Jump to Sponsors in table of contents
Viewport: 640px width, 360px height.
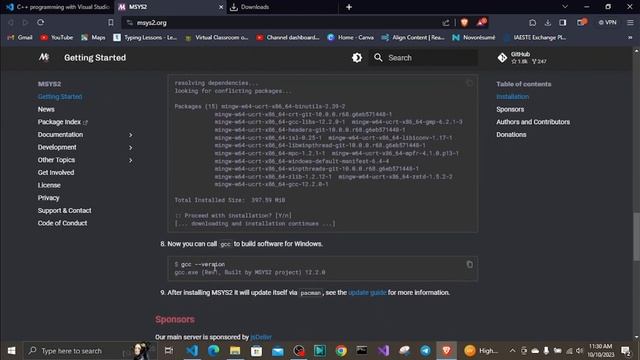[510, 109]
